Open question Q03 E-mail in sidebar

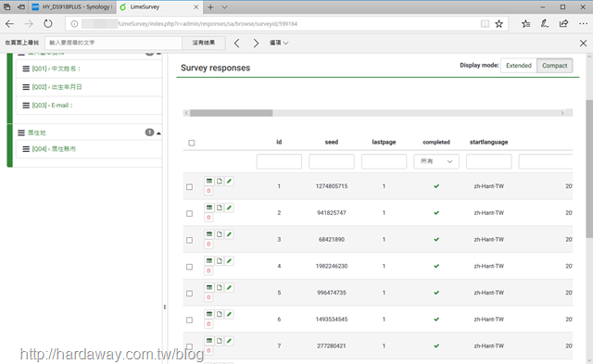52,105
